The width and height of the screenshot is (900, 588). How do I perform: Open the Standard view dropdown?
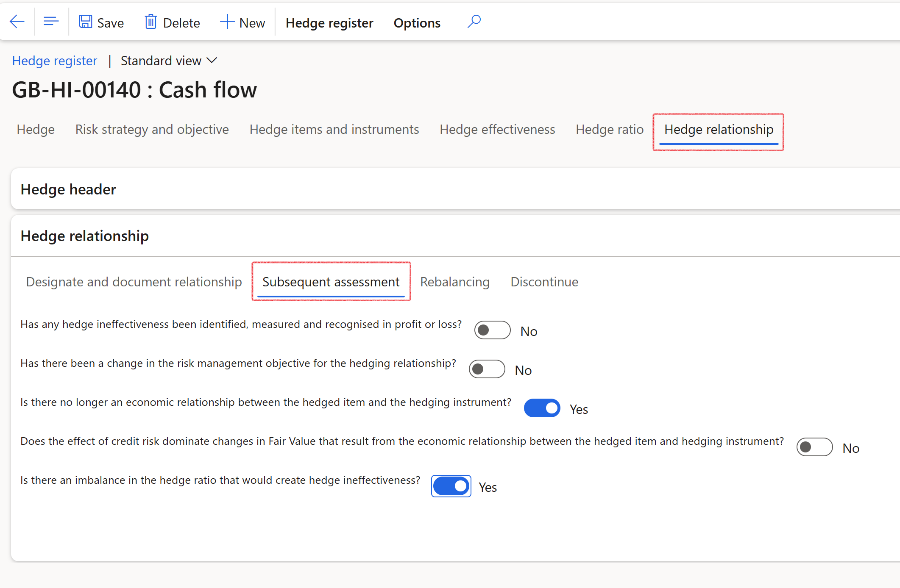(x=169, y=61)
